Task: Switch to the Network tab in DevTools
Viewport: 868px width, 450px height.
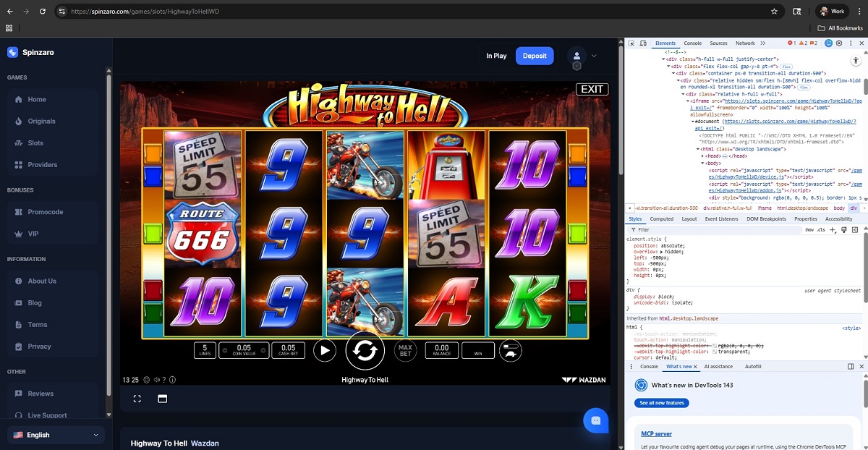Action: 745,43
